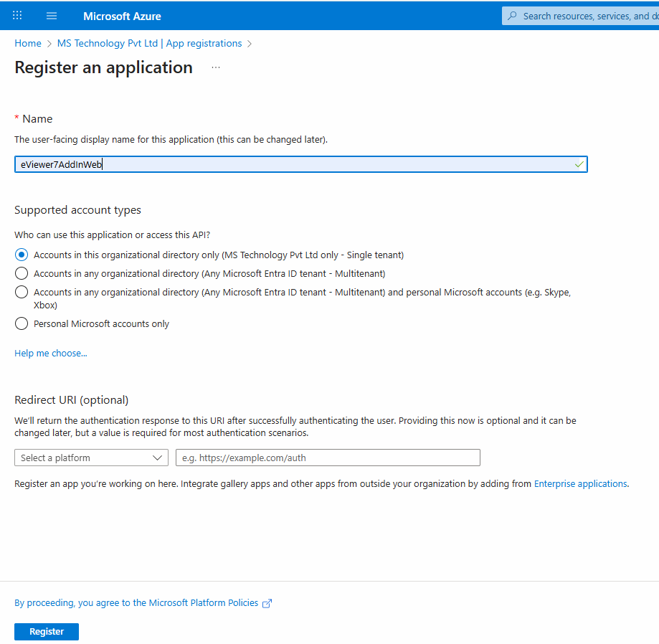
Task: Click the green validation checkmark in Name field
Action: tap(579, 164)
